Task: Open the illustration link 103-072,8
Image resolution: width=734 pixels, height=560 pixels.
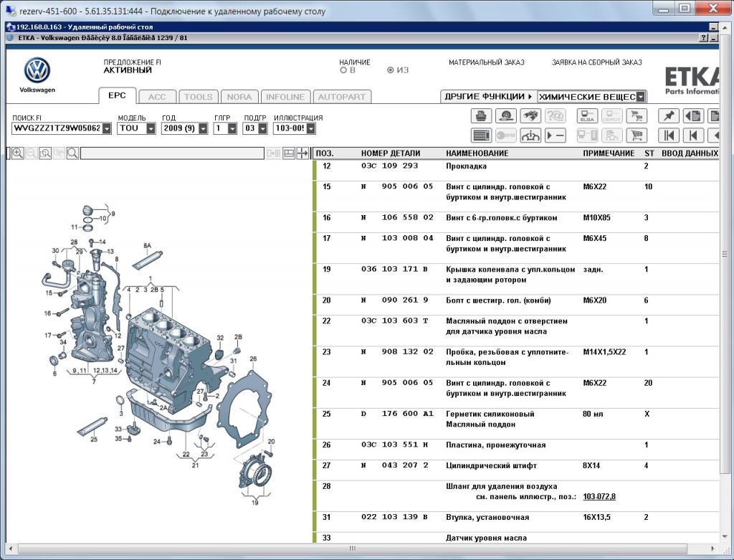Action: coord(599,497)
